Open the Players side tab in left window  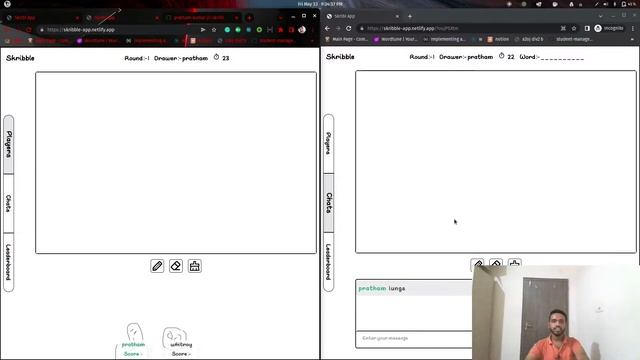(9, 144)
